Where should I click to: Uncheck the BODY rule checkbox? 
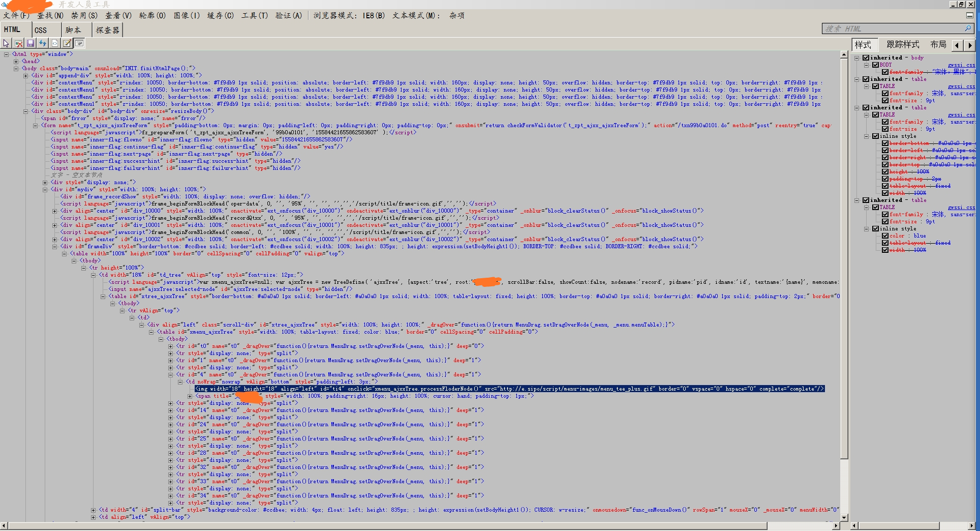click(875, 65)
